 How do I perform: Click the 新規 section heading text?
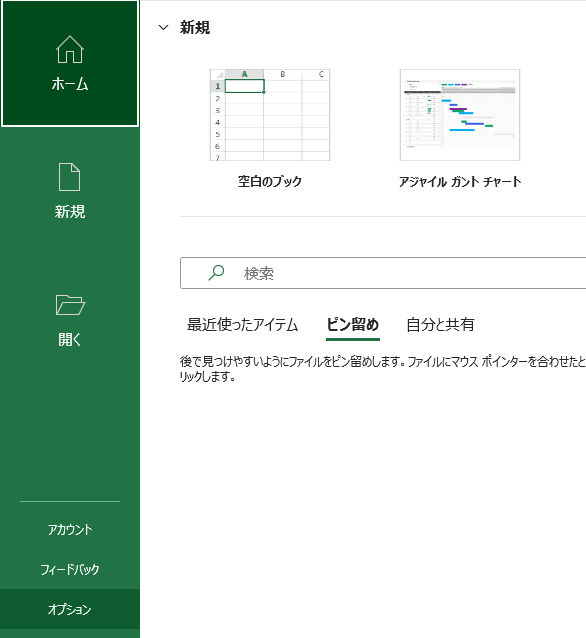click(195, 28)
